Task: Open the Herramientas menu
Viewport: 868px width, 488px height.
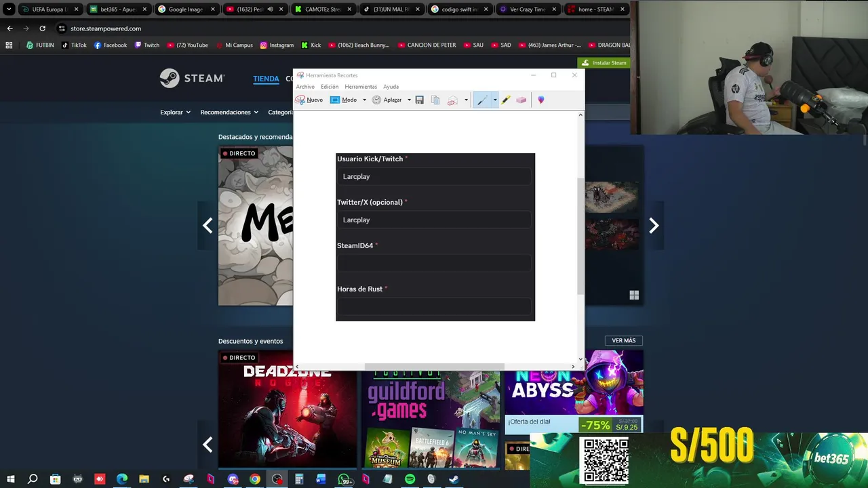Action: tap(361, 87)
